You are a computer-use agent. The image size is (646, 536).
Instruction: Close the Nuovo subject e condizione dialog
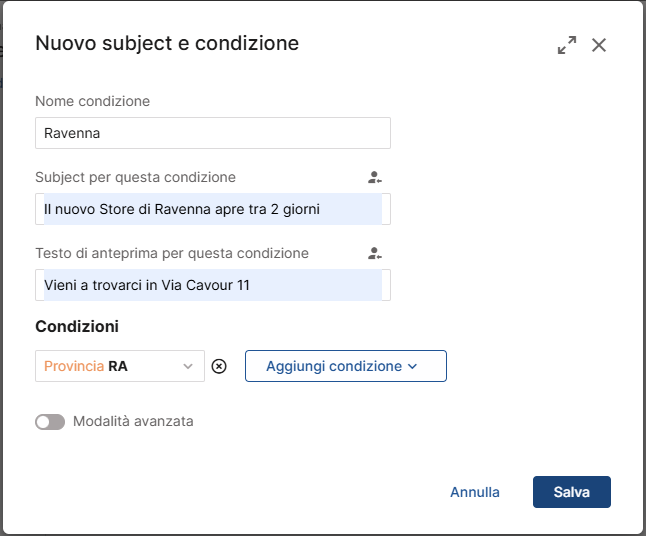(x=599, y=45)
